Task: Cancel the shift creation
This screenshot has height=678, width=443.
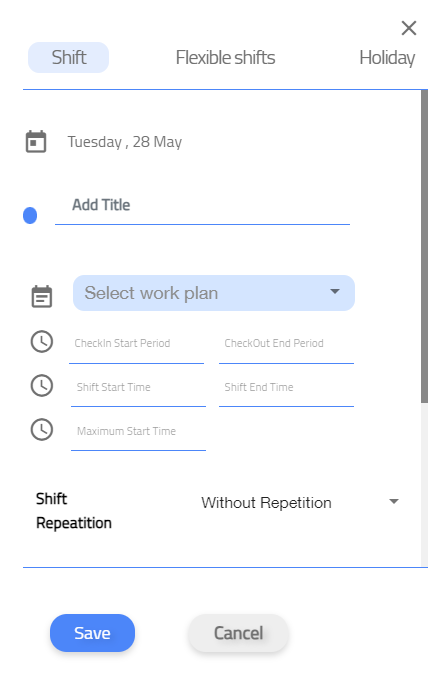Action: (x=239, y=633)
